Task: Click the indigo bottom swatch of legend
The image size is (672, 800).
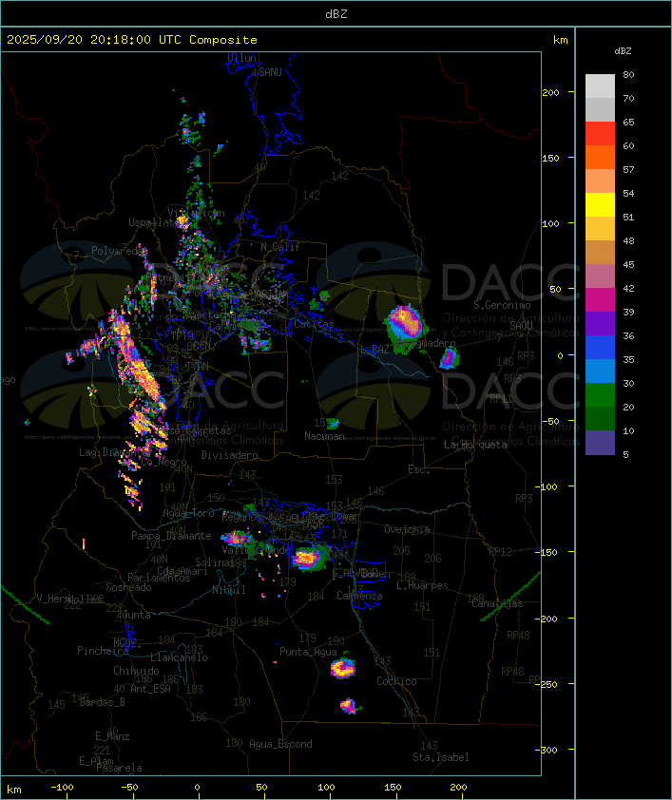Action: 600,443
